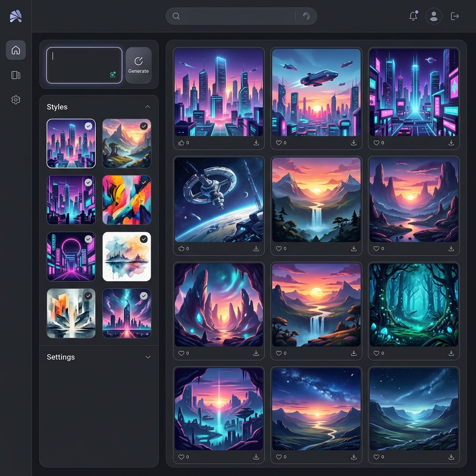
Task: Toggle the checkmark on watercolor island style
Action: pyautogui.click(x=144, y=239)
